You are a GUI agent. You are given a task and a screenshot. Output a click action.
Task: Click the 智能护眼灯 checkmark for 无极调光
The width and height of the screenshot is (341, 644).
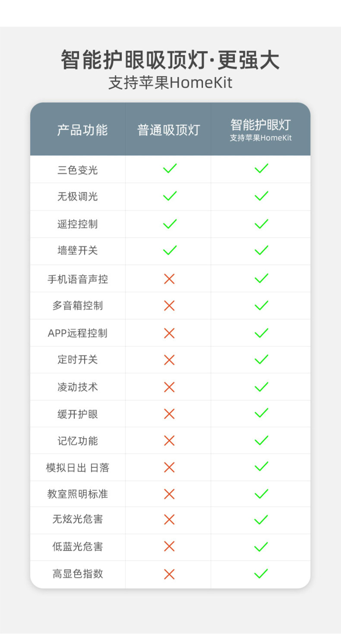[261, 196]
